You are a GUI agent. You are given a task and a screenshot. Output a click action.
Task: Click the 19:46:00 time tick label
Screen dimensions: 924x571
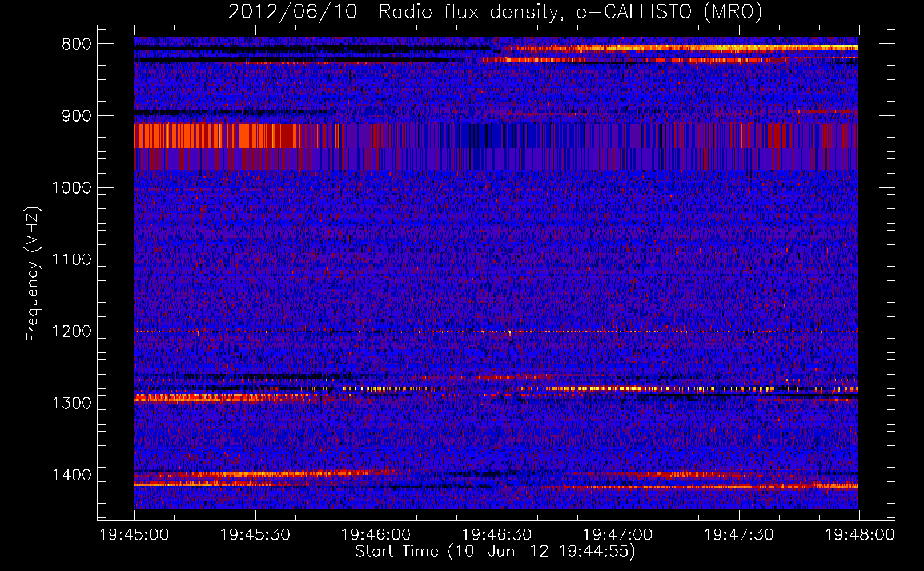point(376,535)
